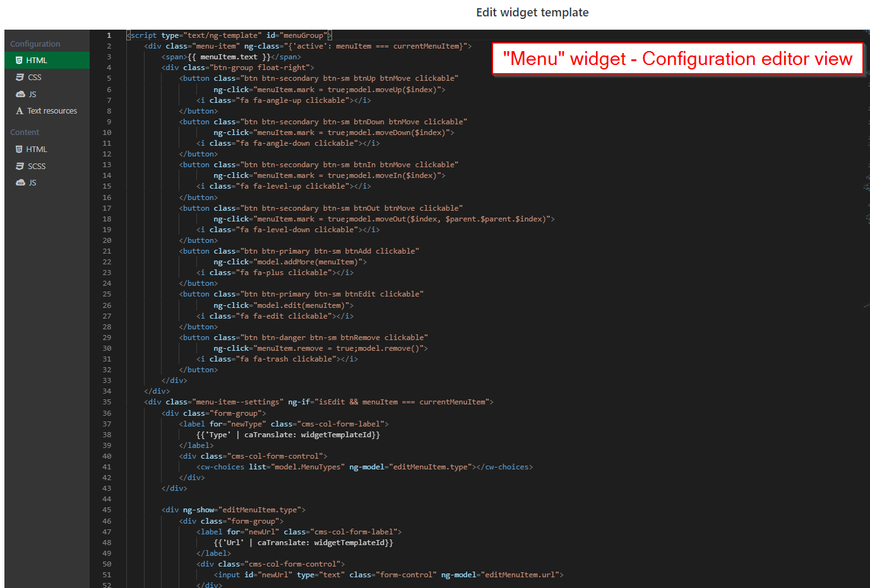Click the btnEdit button class line
870x588 pixels.
[x=301, y=294]
